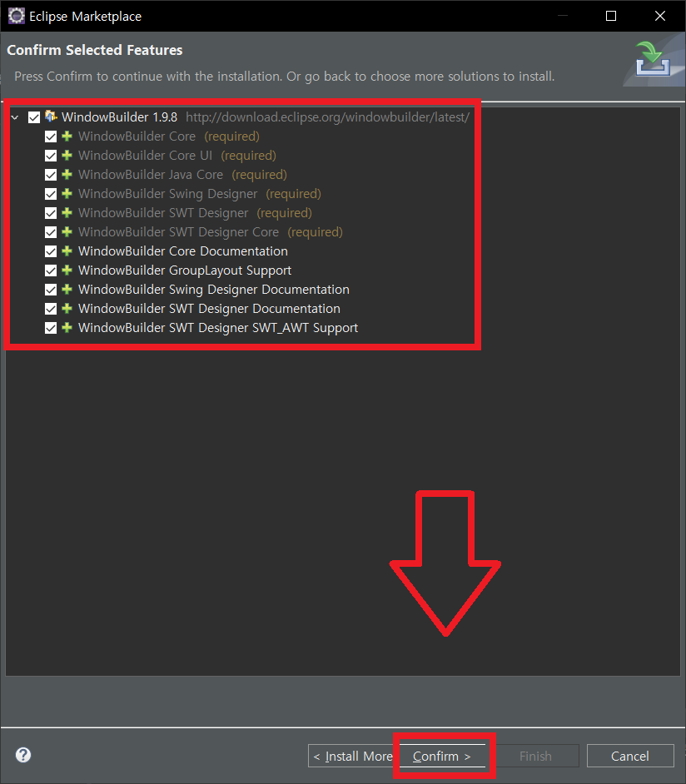Screen dimensions: 686x784
Task: Uncheck the WindowBuilder 1.9.8 root checkbox
Action: [x=34, y=117]
